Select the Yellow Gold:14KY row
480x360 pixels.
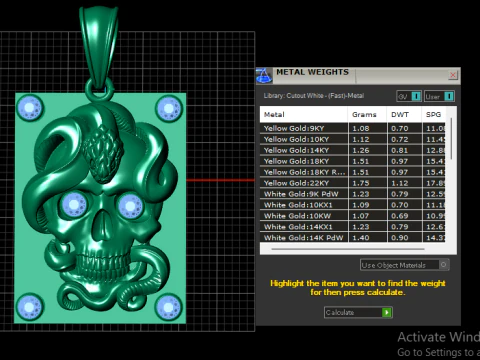click(x=353, y=150)
